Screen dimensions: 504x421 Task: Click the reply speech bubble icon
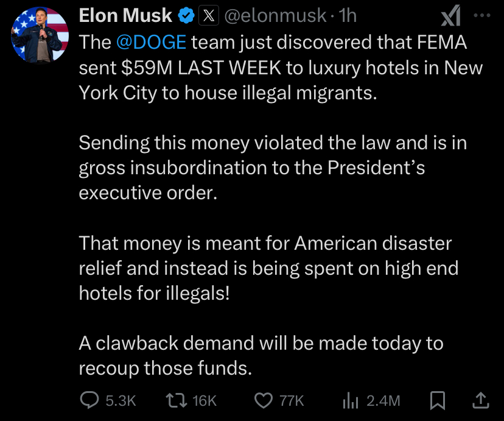(89, 400)
